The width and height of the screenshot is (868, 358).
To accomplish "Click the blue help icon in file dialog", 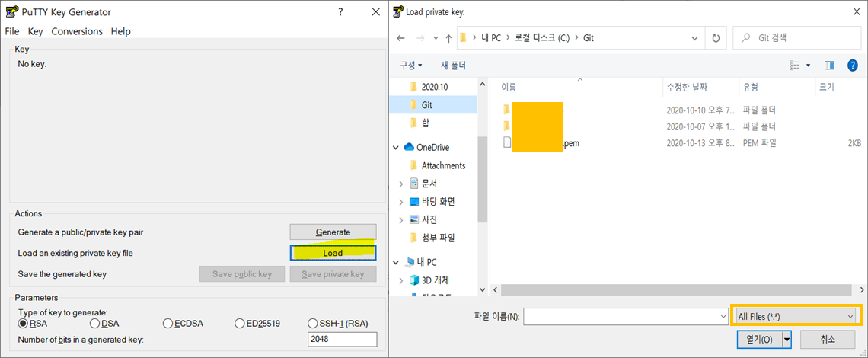I will click(853, 66).
